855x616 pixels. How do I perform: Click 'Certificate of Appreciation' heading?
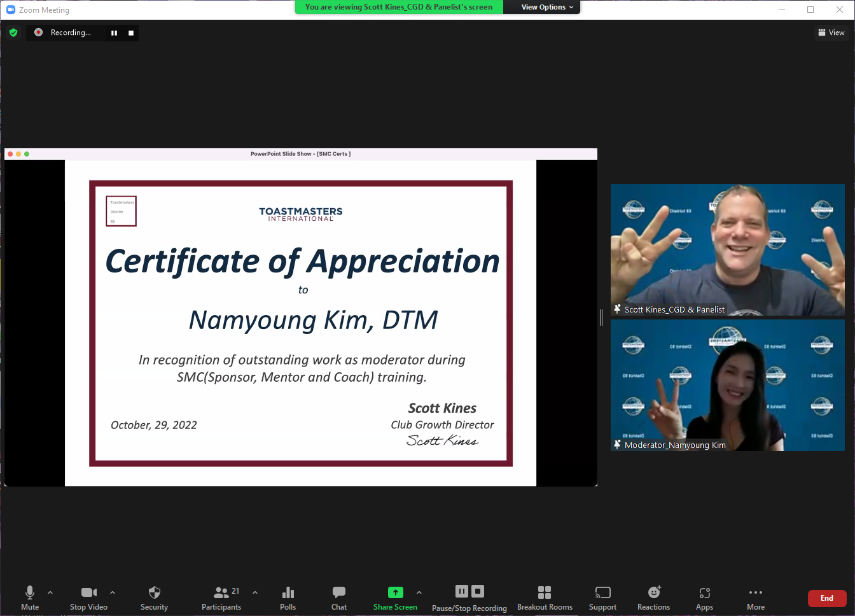(302, 262)
